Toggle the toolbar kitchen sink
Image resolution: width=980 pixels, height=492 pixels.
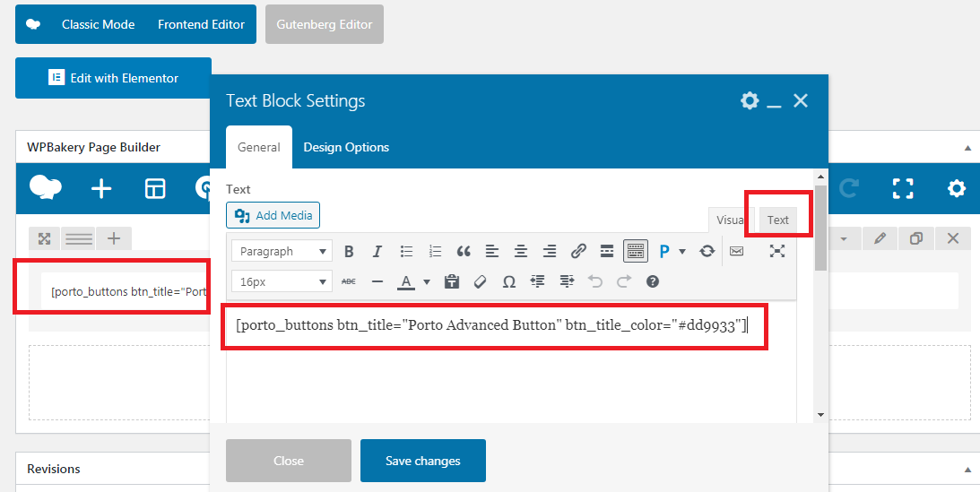click(636, 251)
